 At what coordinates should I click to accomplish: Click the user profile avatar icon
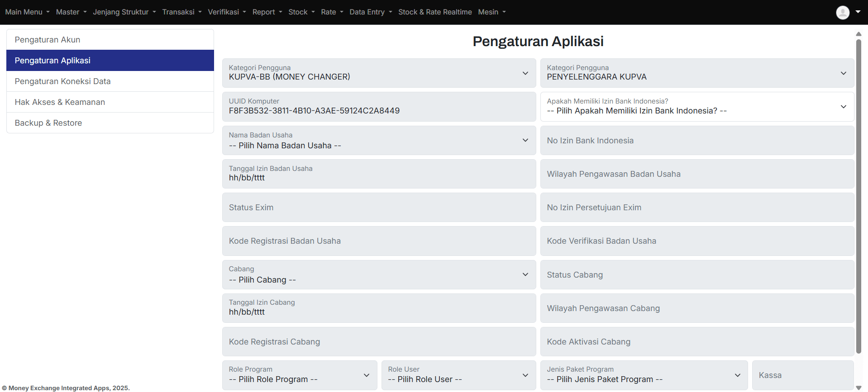click(x=842, y=12)
